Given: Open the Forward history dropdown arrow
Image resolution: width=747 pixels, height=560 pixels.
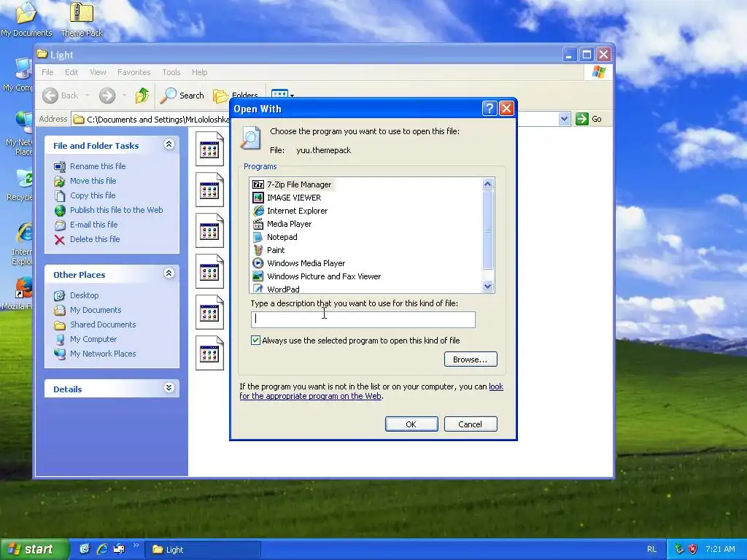Looking at the screenshot, I should pyautogui.click(x=124, y=96).
